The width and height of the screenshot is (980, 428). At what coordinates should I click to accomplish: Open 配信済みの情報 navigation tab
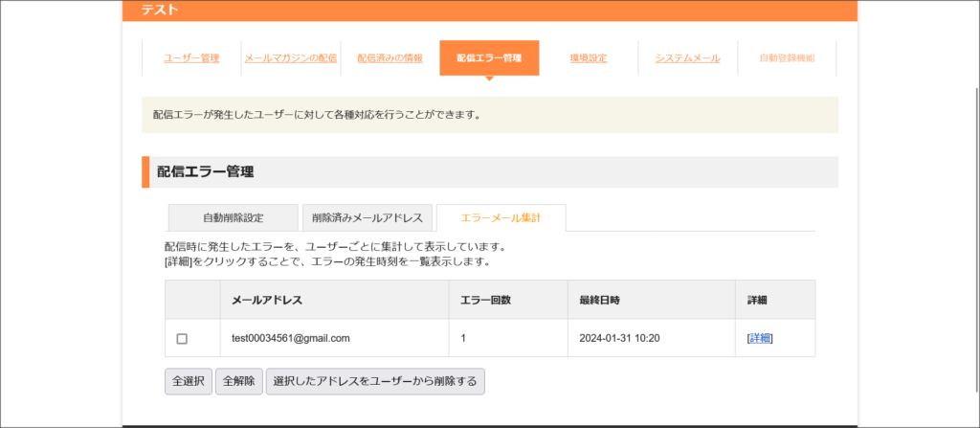[x=390, y=58]
